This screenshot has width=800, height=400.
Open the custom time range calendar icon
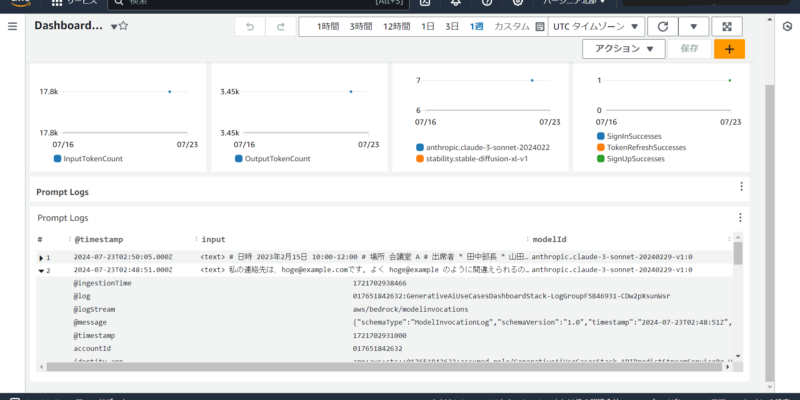(537, 26)
